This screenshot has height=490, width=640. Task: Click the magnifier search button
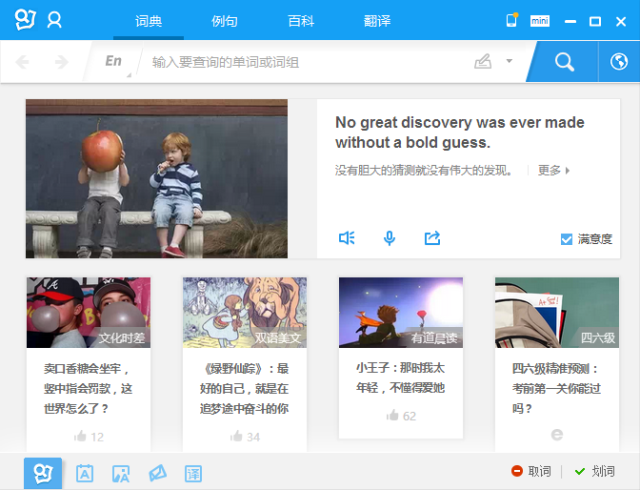[x=564, y=62]
